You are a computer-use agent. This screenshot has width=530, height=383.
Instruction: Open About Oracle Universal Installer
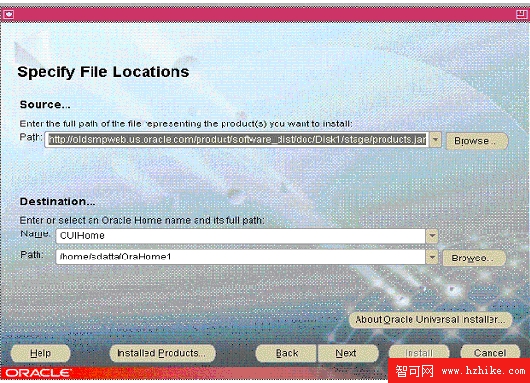430,319
